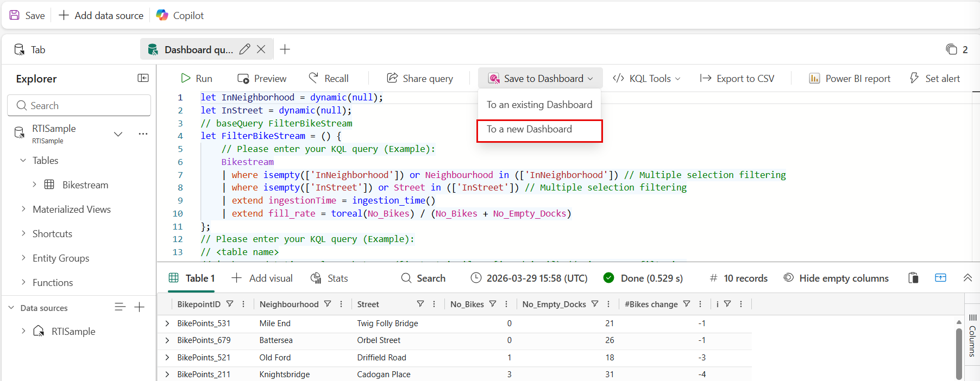Click the Set alert icon
Viewport: 980px width, 381px height.
(914, 79)
